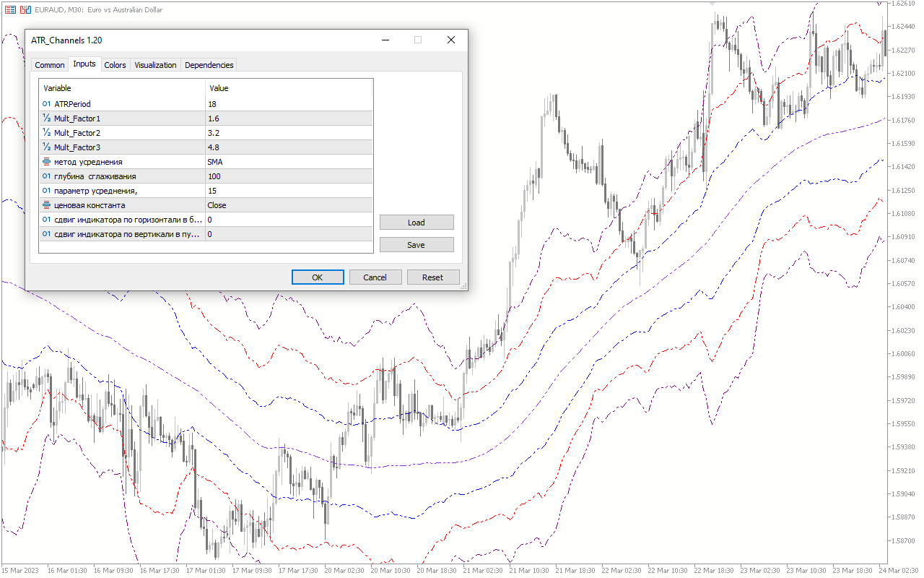The width and height of the screenshot is (924, 578).
Task: Edit the horizontal shift (горизонтали) value 0
Action: pos(289,220)
